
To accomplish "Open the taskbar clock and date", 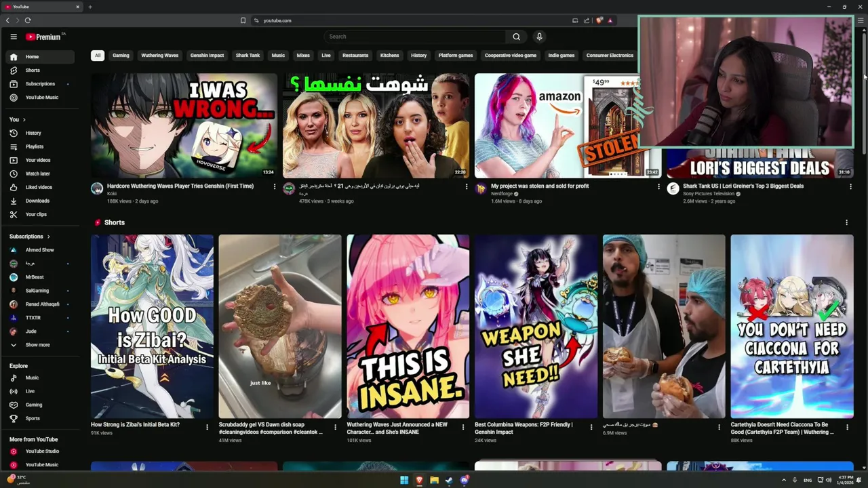I will coord(845,480).
